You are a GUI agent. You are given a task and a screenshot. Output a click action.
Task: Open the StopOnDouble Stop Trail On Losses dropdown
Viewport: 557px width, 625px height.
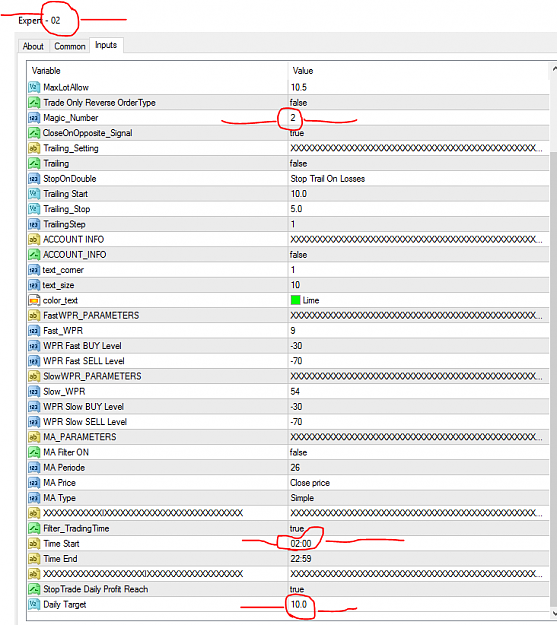point(419,179)
